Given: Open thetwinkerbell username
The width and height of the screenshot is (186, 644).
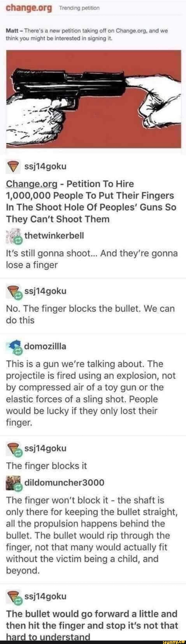Looking at the screenshot, I should [54, 236].
